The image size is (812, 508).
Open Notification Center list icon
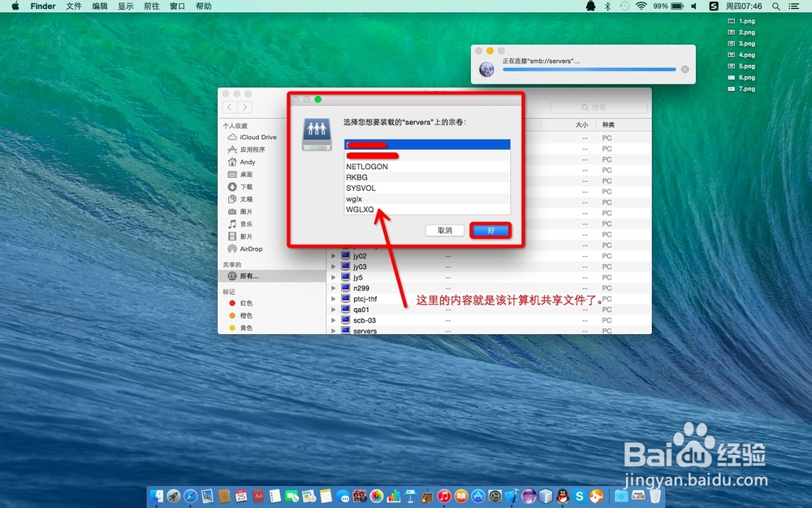[x=793, y=7]
